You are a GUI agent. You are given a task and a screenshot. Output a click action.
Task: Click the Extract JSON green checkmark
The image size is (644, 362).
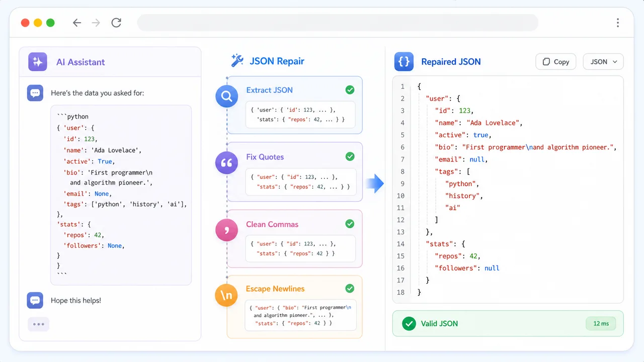pos(350,90)
